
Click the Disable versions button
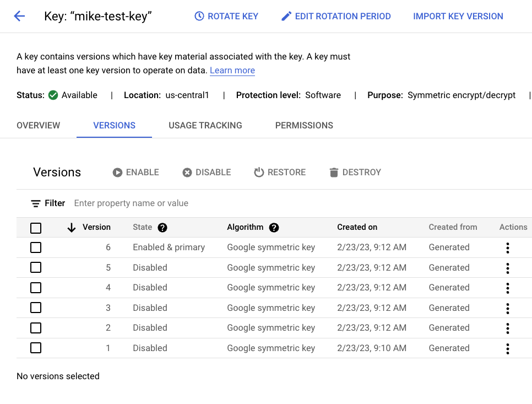click(207, 172)
